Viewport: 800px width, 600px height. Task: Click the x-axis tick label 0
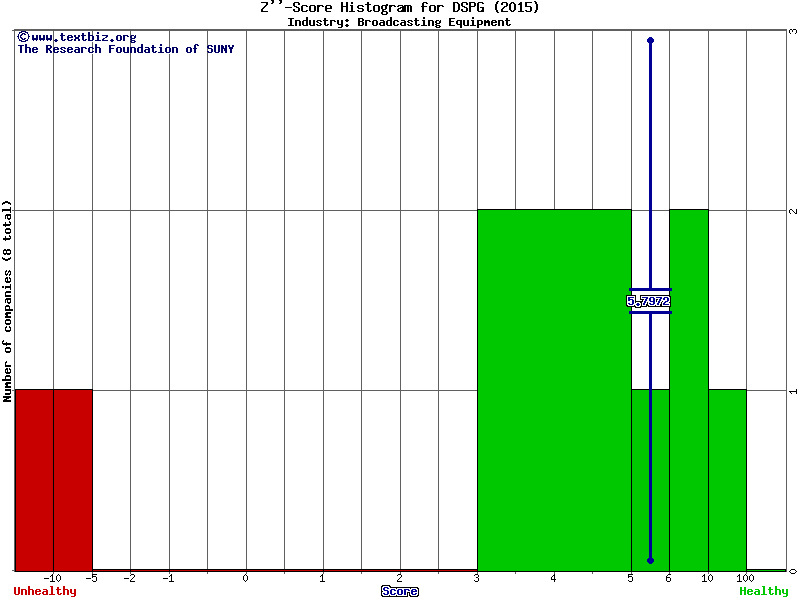coord(246,578)
